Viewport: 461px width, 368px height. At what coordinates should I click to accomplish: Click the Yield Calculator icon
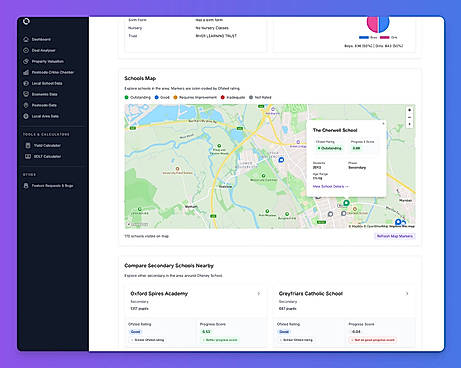(x=28, y=146)
